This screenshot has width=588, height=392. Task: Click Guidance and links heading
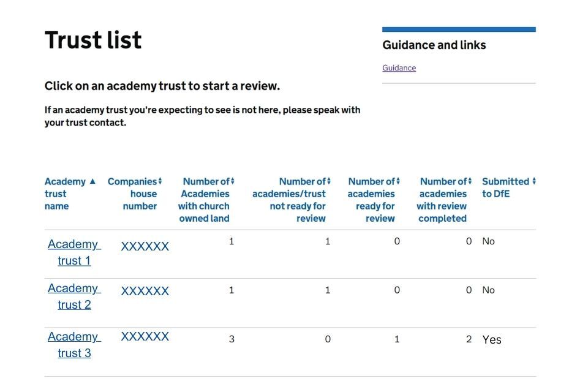click(434, 45)
